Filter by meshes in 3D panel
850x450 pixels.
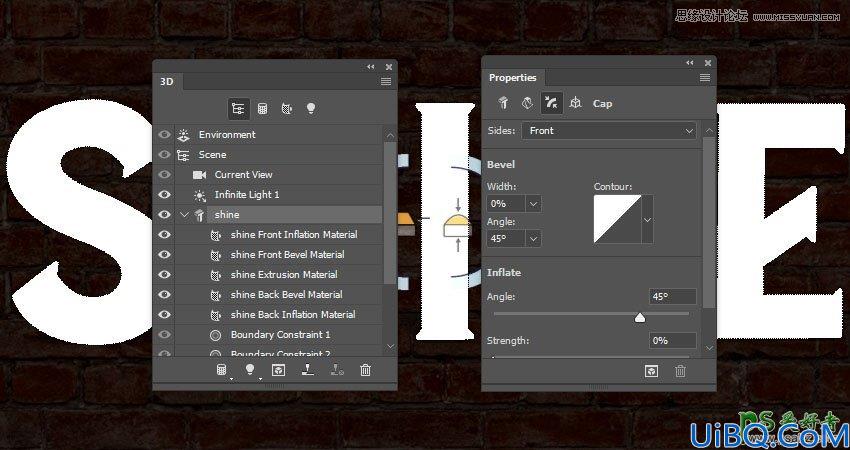click(262, 108)
